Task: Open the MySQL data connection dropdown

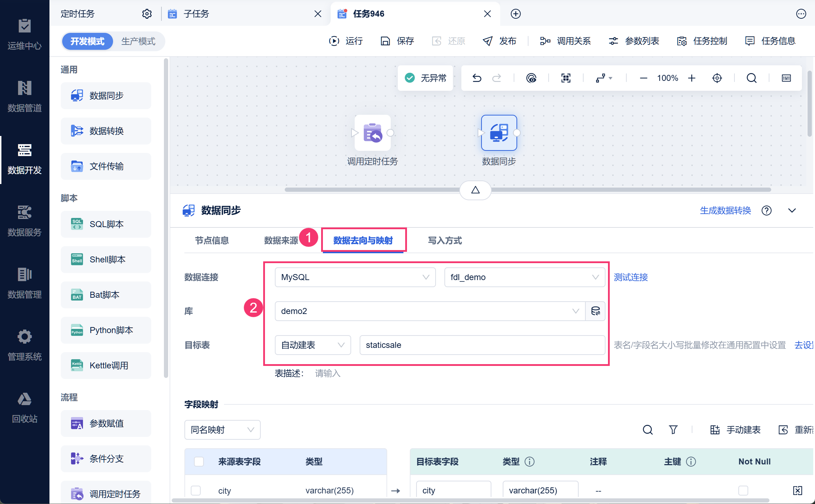Action: (x=355, y=277)
